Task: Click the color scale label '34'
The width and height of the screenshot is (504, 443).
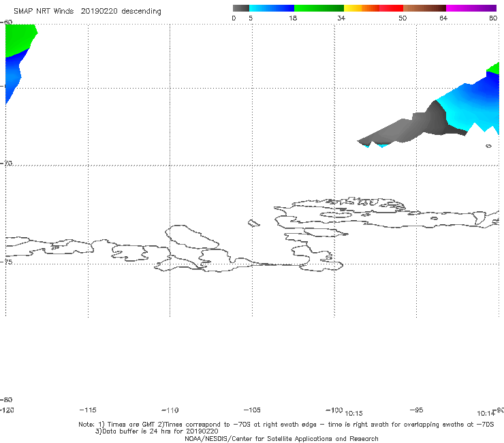Action: [341, 18]
